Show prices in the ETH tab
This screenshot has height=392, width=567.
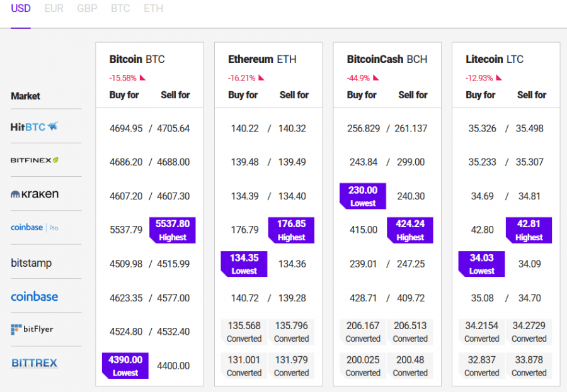(x=153, y=8)
